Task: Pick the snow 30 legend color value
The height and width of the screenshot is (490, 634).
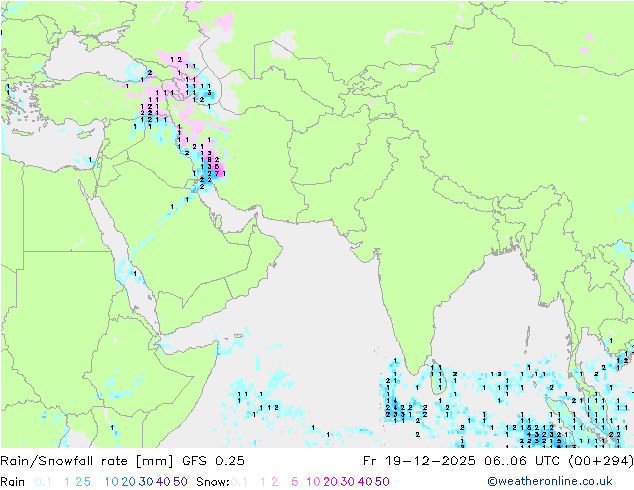Action: tap(348, 482)
